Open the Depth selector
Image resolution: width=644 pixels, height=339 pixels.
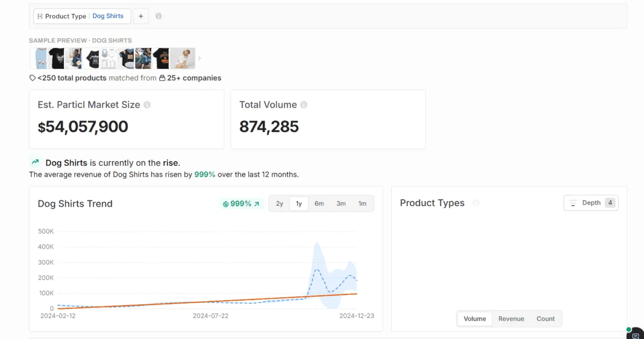[591, 203]
